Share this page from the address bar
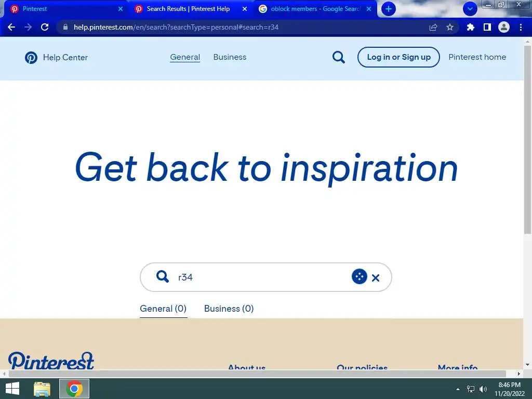This screenshot has width=532, height=399. point(433,27)
